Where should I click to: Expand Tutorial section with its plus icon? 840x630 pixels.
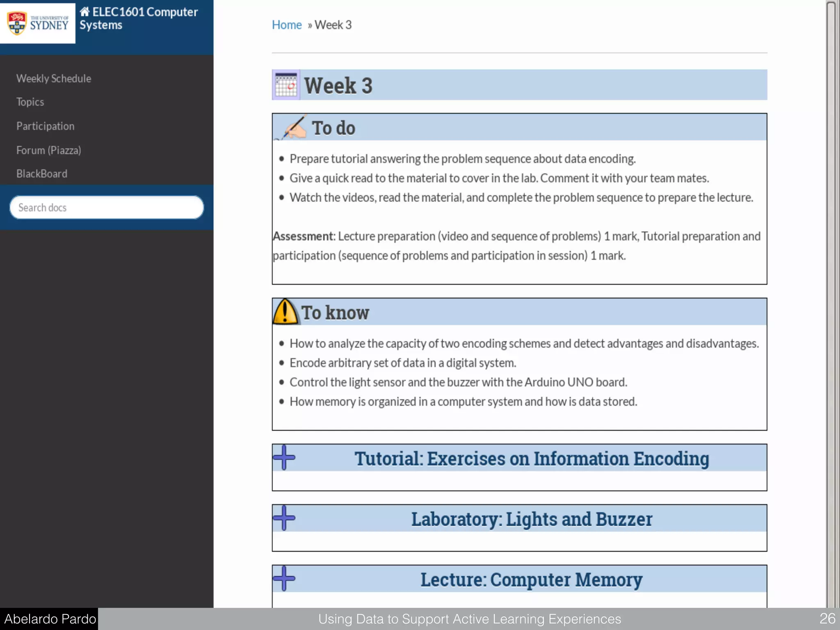(284, 457)
